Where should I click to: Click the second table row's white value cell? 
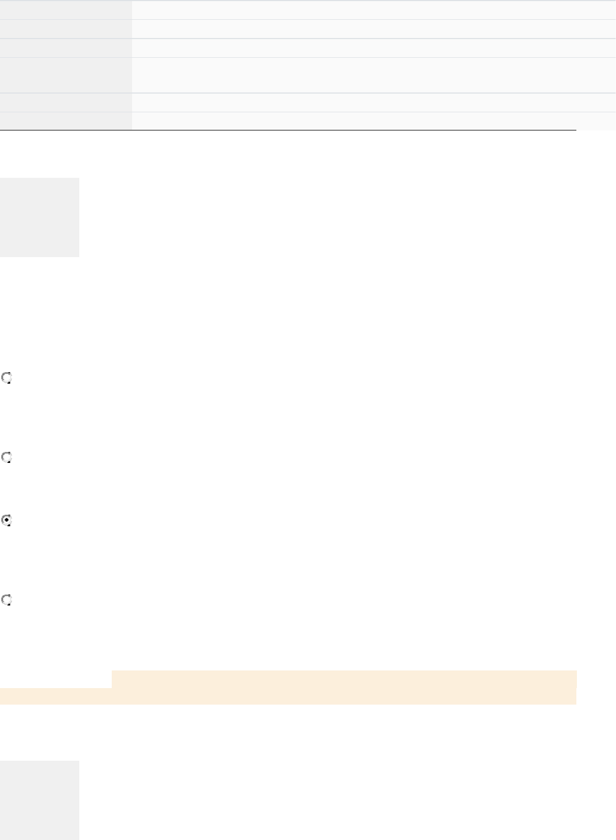374,29
